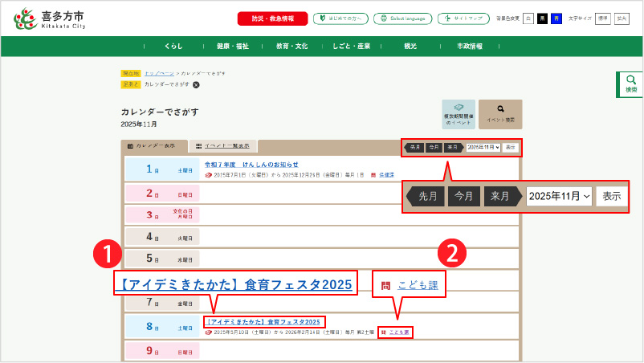
Task: Open the 健康・福祉 navigation menu
Action: pyautogui.click(x=232, y=47)
